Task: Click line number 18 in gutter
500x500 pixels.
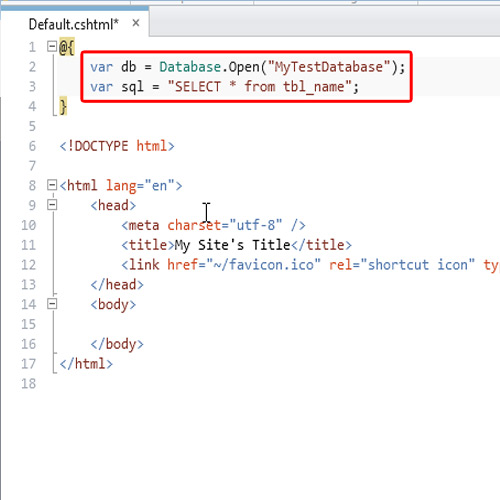Action: coord(28,384)
